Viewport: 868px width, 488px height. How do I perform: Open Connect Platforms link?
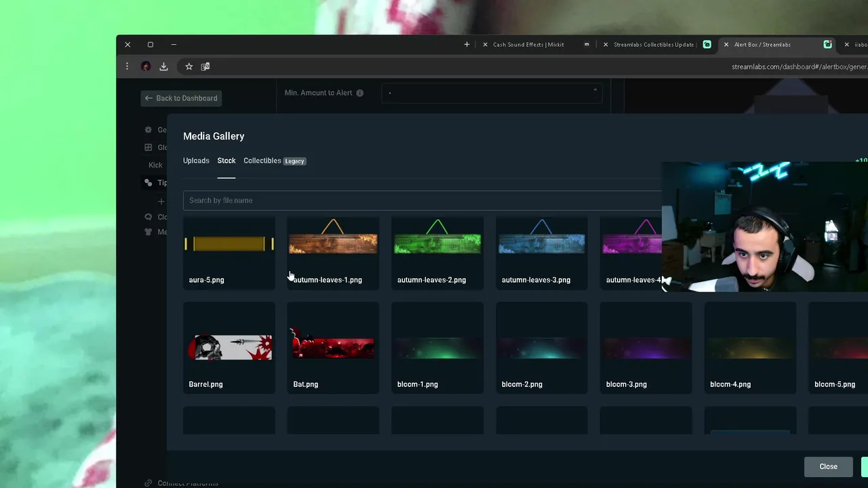pyautogui.click(x=181, y=483)
